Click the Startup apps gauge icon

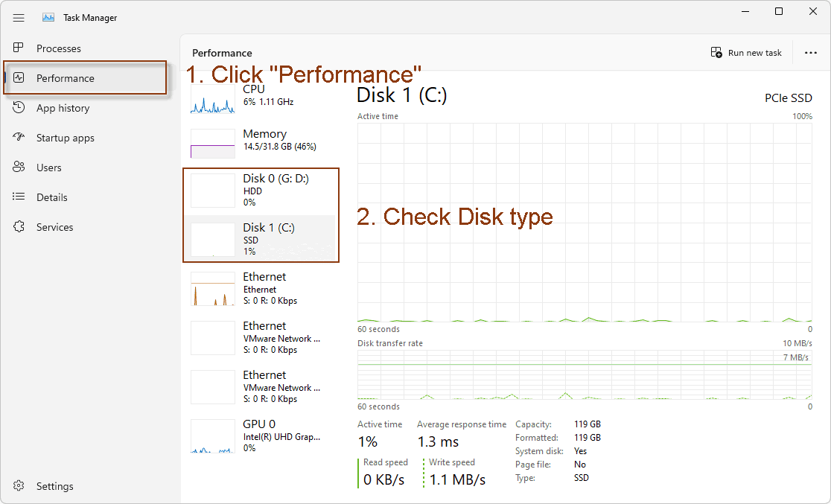pyautogui.click(x=19, y=138)
